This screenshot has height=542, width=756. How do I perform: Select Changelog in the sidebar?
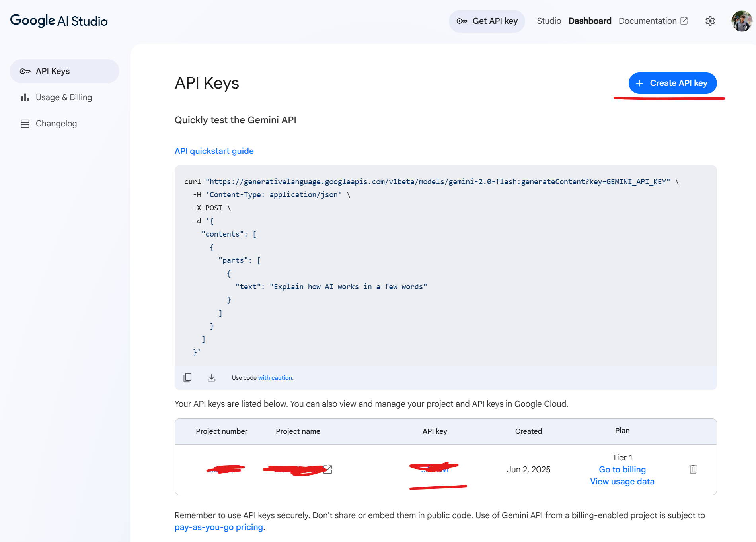(x=64, y=124)
